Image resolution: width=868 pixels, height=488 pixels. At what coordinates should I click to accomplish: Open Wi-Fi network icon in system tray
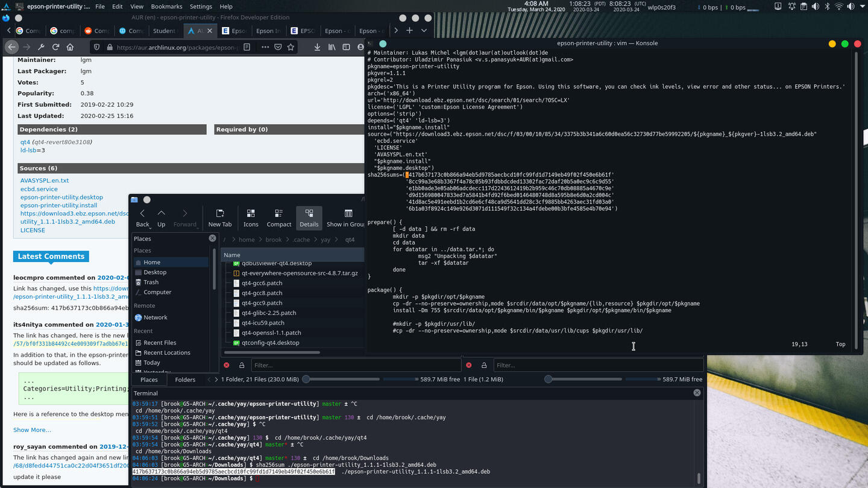pyautogui.click(x=838, y=7)
